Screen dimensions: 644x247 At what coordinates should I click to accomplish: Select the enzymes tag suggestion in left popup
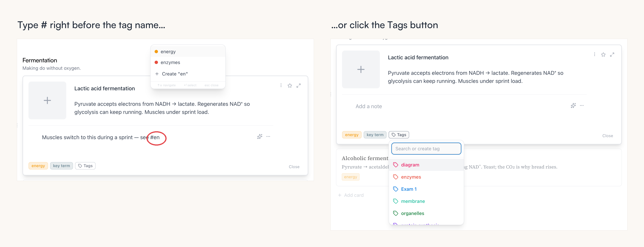(188, 63)
